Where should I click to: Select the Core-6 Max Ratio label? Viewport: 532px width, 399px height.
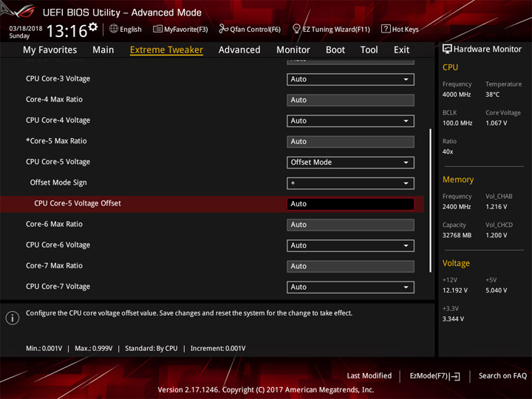tap(54, 225)
